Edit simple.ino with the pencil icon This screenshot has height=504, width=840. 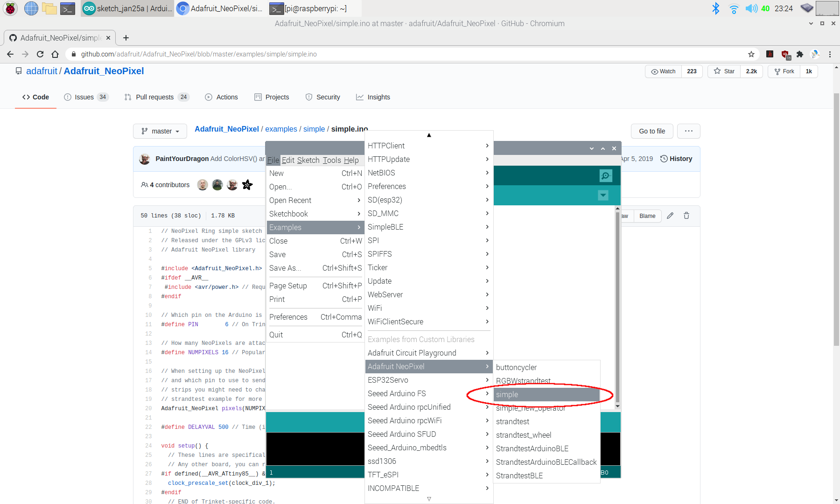670,216
